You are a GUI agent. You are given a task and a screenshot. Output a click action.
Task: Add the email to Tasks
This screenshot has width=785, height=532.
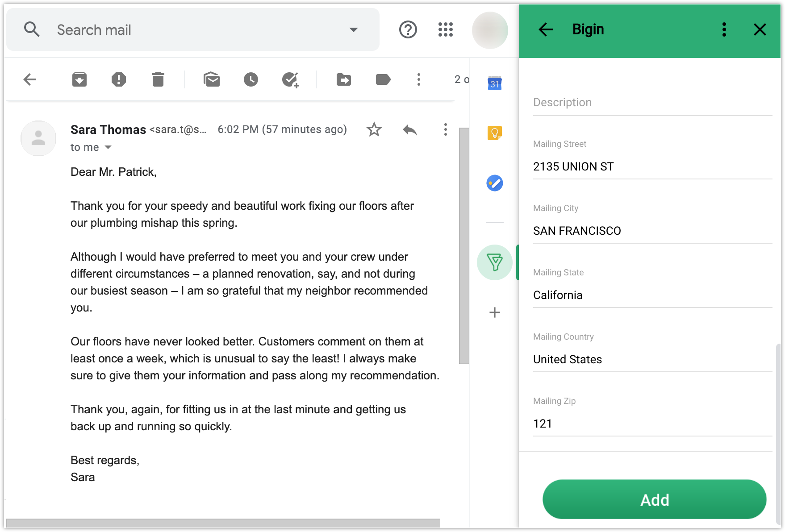pos(290,79)
